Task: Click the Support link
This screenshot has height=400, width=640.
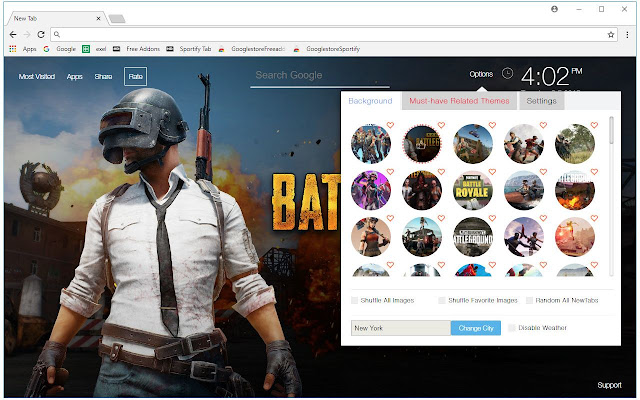Action: point(609,385)
